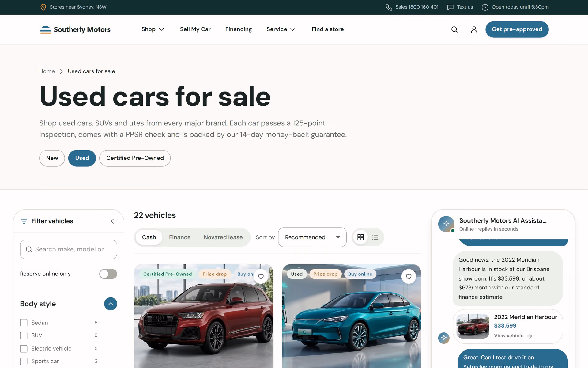588x368 pixels.
Task: Open the Recommended sort dropdown
Action: pos(312,237)
